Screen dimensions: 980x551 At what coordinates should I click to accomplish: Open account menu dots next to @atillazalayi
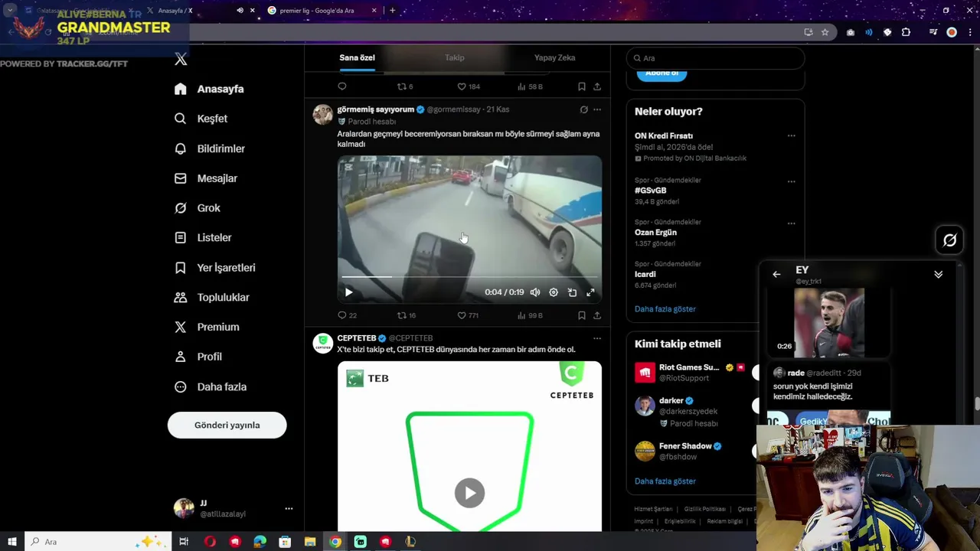coord(289,508)
